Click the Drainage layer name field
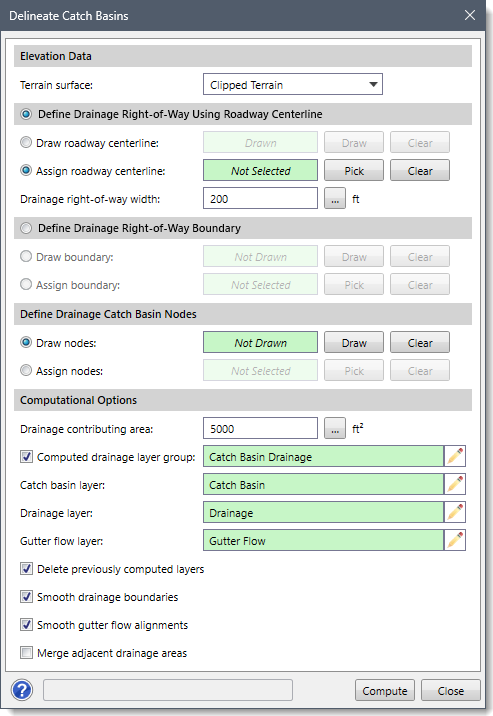The image size is (493, 716). [323, 512]
